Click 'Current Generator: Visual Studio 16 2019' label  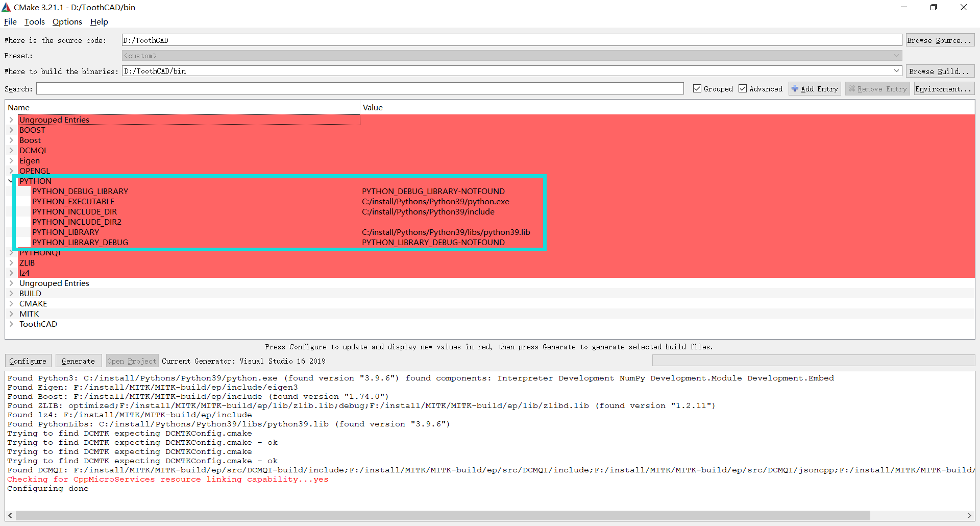coord(243,361)
